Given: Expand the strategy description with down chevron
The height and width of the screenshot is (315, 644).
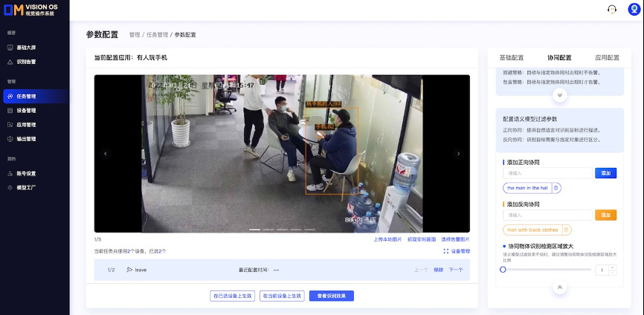Looking at the screenshot, I should click(560, 95).
